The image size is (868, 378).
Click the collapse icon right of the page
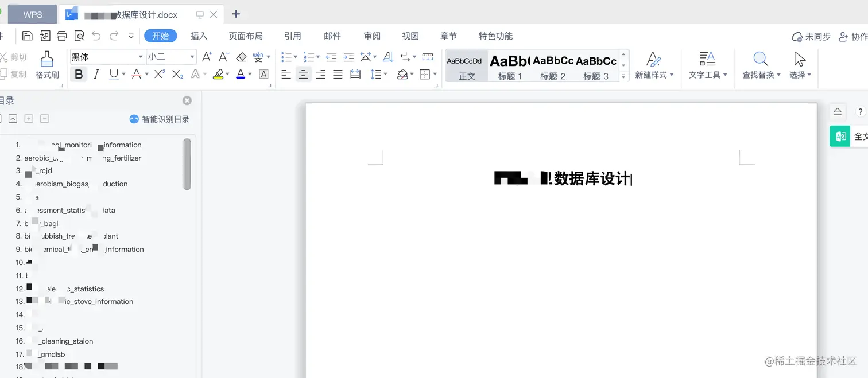838,112
